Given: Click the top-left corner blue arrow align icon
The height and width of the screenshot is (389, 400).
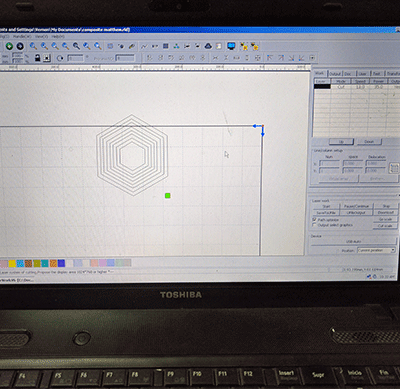Looking at the screenshot, I should coord(269,58).
